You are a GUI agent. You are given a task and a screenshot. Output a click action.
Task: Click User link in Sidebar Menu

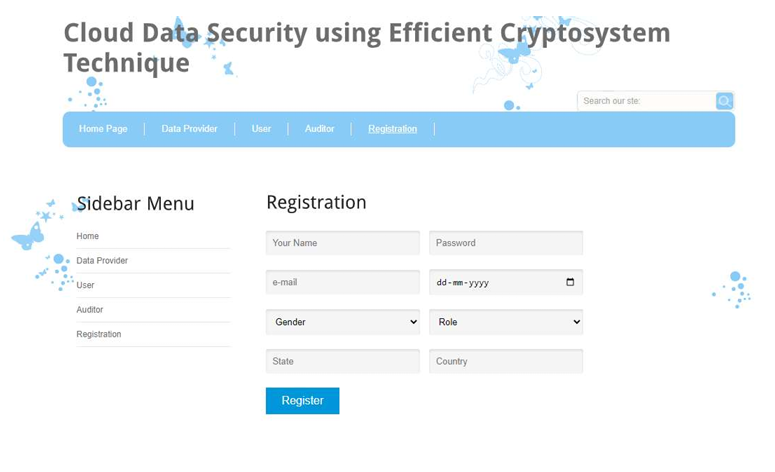click(x=85, y=285)
